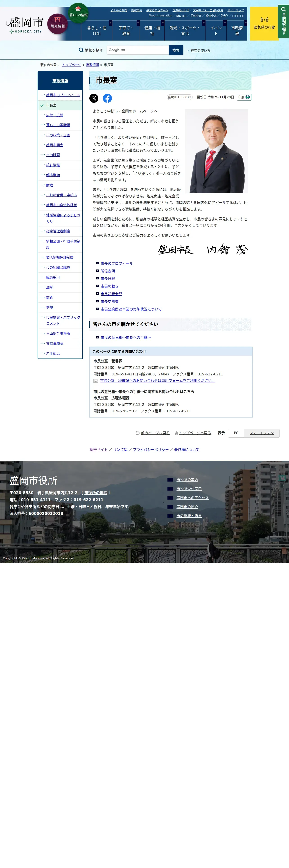Viewport: 289px width, 868px height.
Task: Open 市役所の地図 link in footer
Action: point(96,493)
